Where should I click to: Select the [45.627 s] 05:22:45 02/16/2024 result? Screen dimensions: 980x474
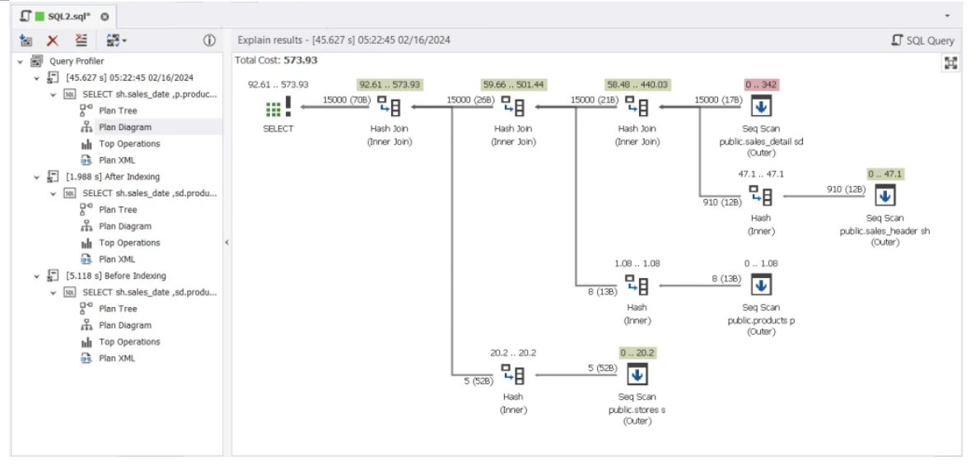pyautogui.click(x=129, y=78)
